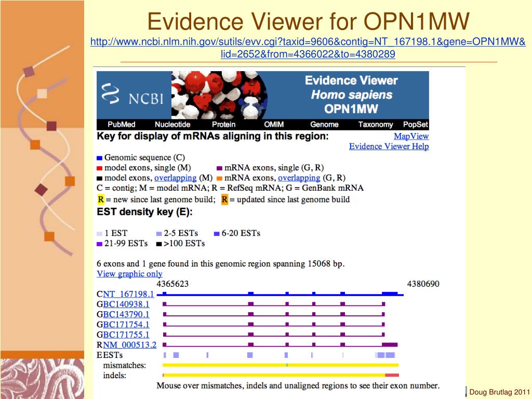Image resolution: width=532 pixels, height=399 pixels.
Task: Open the Nucleotide menu item
Action: coord(172,125)
